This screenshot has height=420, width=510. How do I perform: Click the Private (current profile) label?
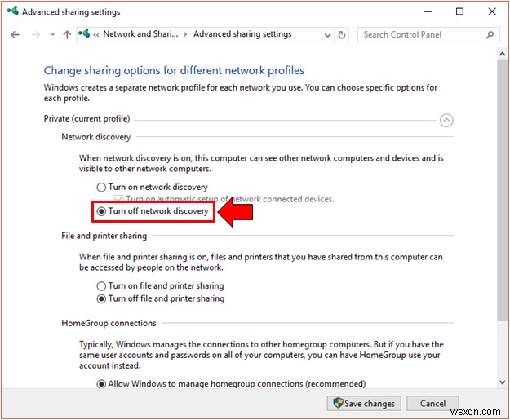[x=86, y=118]
